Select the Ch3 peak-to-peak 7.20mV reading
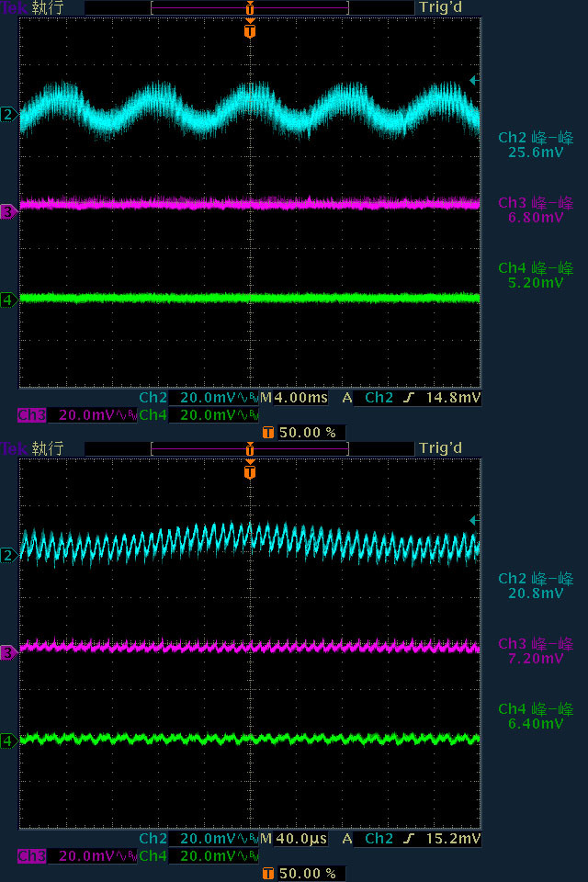This screenshot has width=588, height=882. pyautogui.click(x=536, y=651)
